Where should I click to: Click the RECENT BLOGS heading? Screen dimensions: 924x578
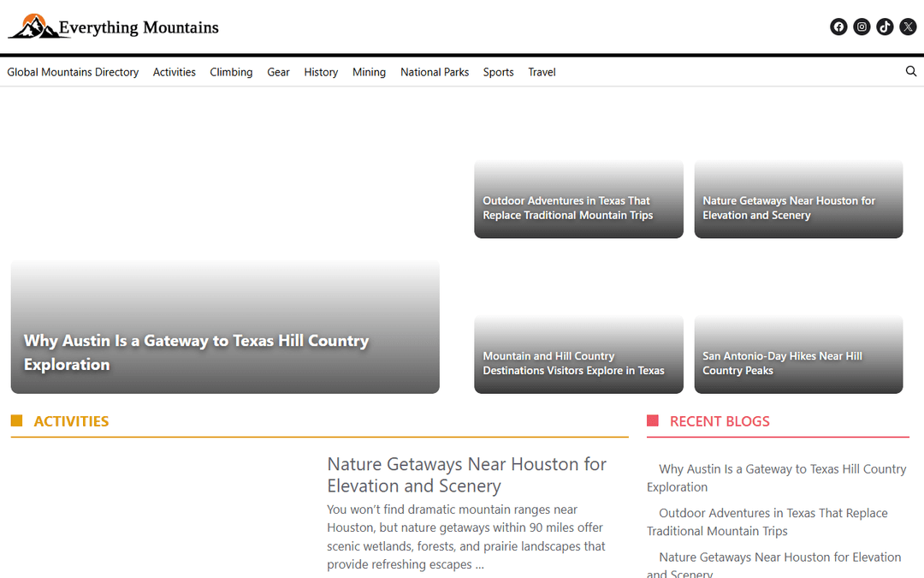point(720,421)
